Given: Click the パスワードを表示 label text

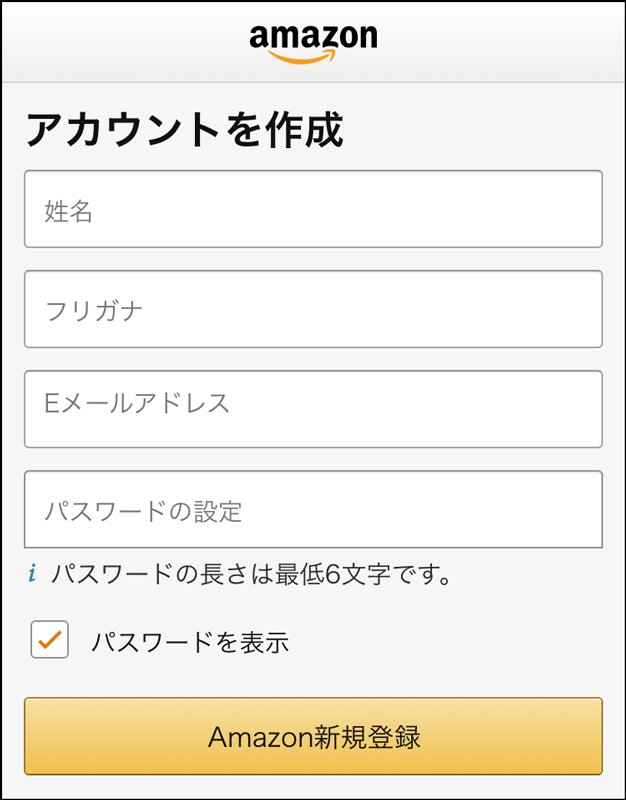Looking at the screenshot, I should (190, 642).
